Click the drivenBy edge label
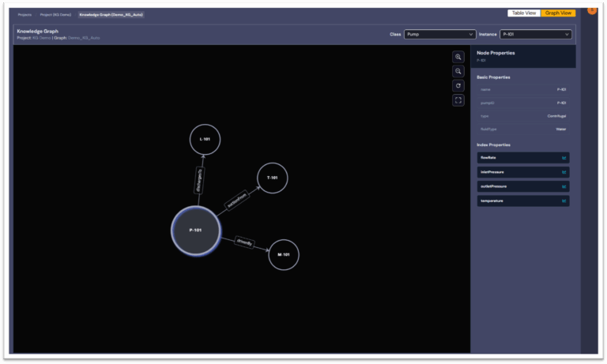Viewport: 607px width, 364px height. 244,243
